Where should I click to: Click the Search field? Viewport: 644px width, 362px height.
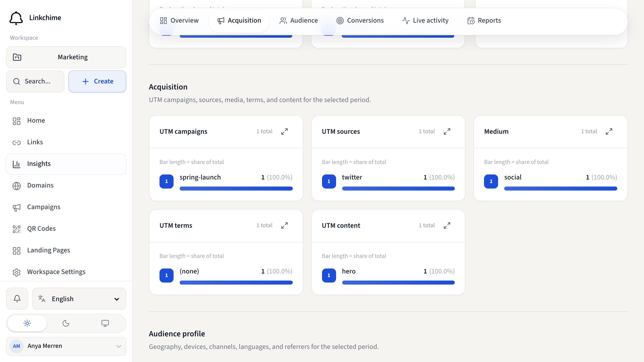pyautogui.click(x=35, y=81)
